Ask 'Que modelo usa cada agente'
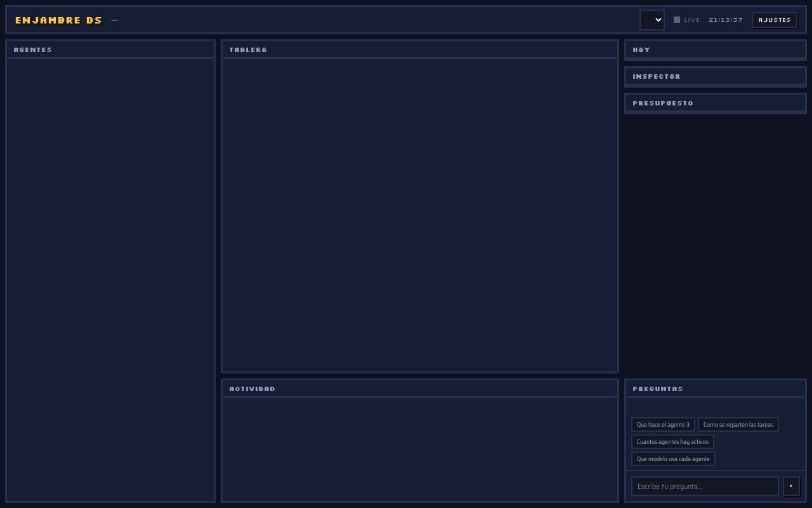 673,459
